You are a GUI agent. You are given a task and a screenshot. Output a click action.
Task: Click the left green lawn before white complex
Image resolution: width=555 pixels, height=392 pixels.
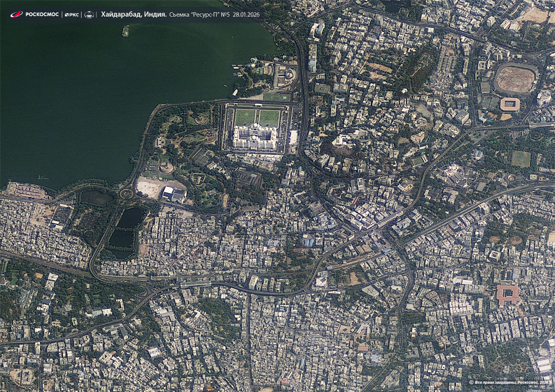(x=245, y=118)
